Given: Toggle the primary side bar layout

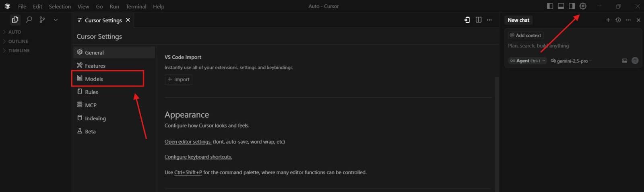Looking at the screenshot, I should [550, 6].
